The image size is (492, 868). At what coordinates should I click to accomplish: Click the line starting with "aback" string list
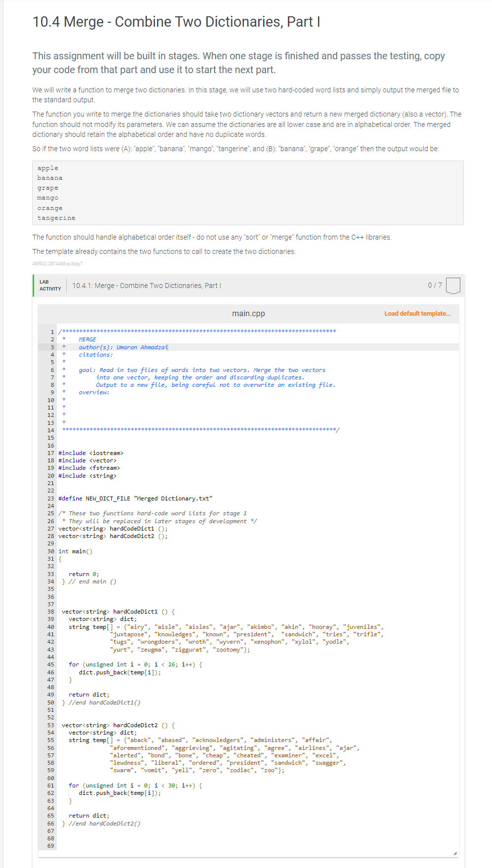[200, 740]
